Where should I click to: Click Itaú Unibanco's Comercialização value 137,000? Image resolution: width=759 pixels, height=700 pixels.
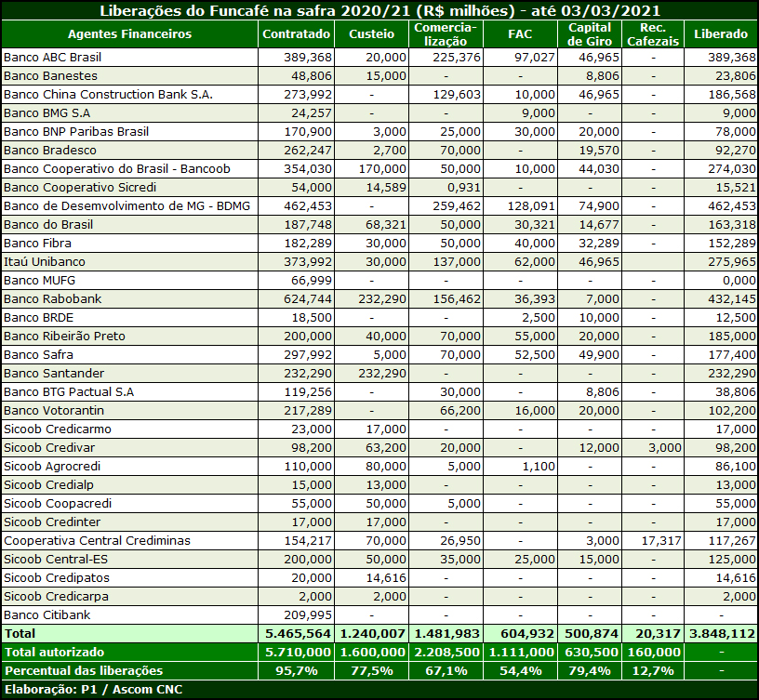click(457, 262)
